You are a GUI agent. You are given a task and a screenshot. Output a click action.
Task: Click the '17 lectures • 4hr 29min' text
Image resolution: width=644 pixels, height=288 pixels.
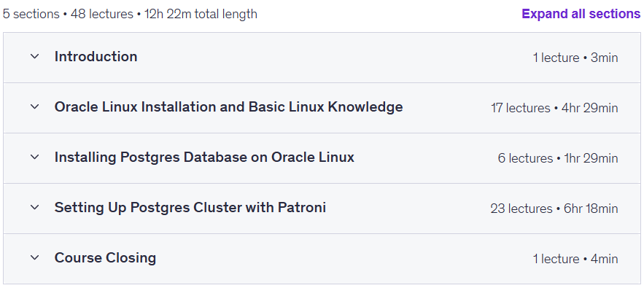pyautogui.click(x=554, y=108)
